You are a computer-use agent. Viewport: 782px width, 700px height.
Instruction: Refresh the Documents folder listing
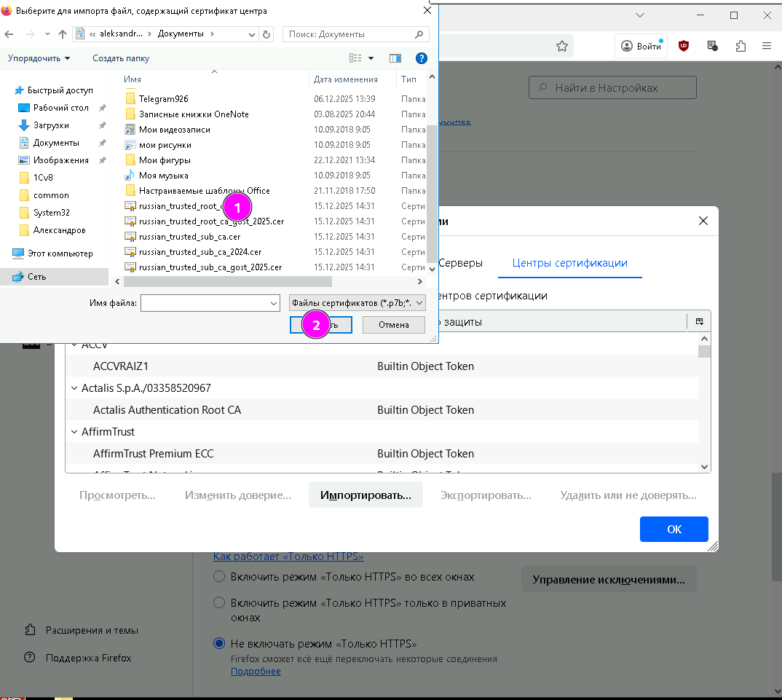(266, 34)
